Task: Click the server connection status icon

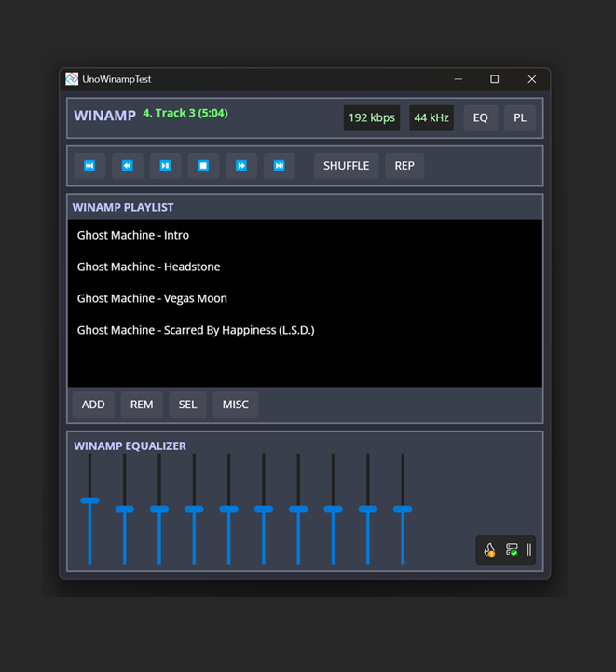Action: click(x=512, y=550)
